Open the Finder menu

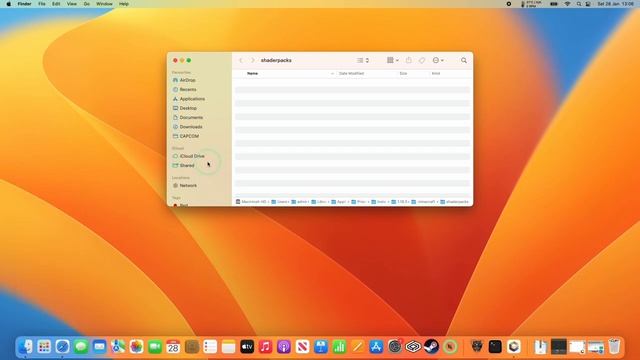click(x=24, y=4)
